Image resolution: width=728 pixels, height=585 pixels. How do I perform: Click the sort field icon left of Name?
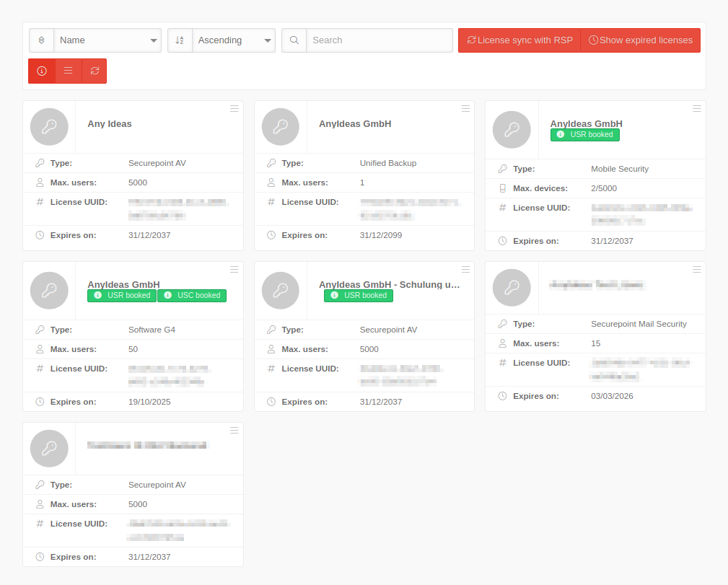tap(42, 40)
